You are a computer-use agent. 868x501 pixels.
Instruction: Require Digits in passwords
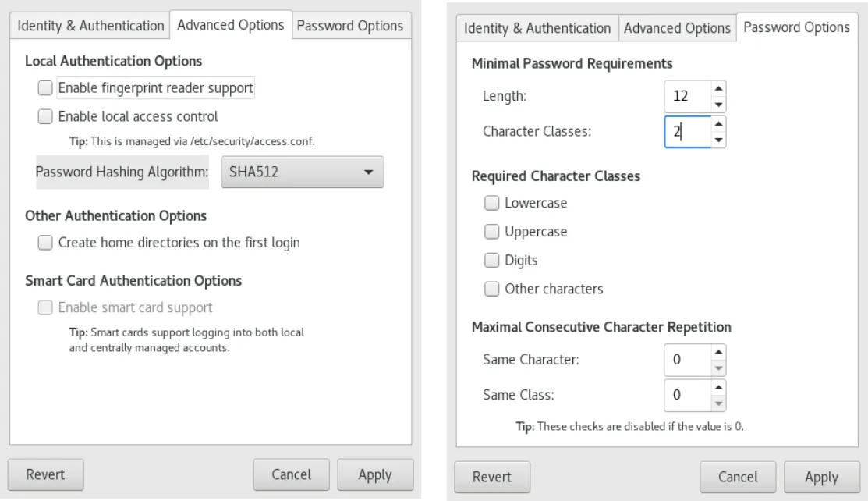[x=492, y=260]
